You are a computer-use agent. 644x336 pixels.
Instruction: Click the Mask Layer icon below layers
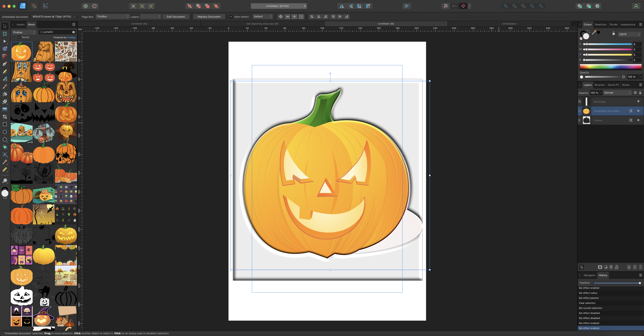pos(600,267)
